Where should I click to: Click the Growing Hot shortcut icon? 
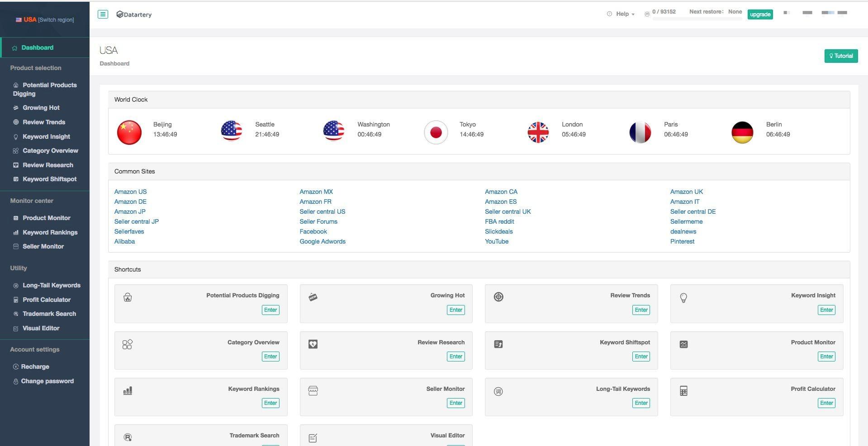pos(313,297)
